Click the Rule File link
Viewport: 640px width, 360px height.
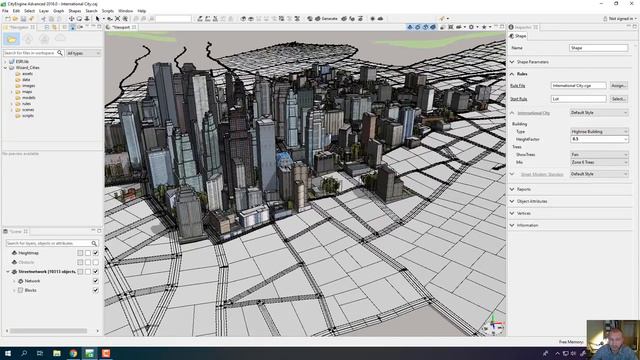518,86
